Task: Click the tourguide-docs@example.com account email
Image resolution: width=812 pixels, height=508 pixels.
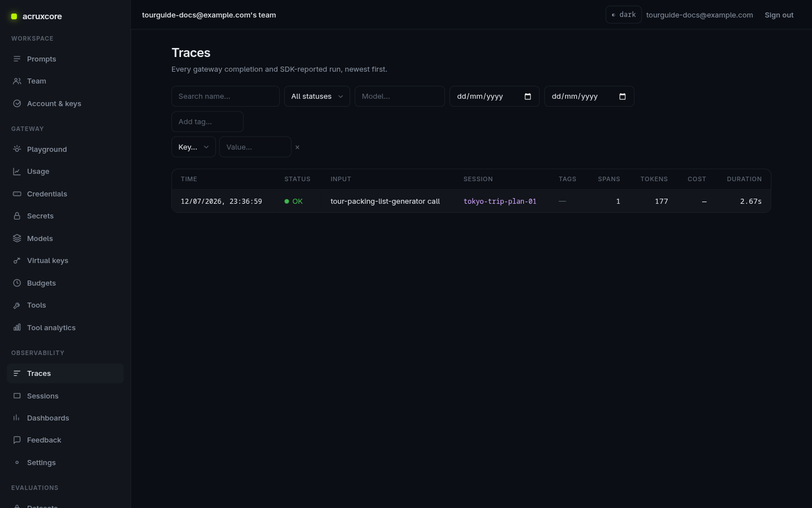Action: 699,15
